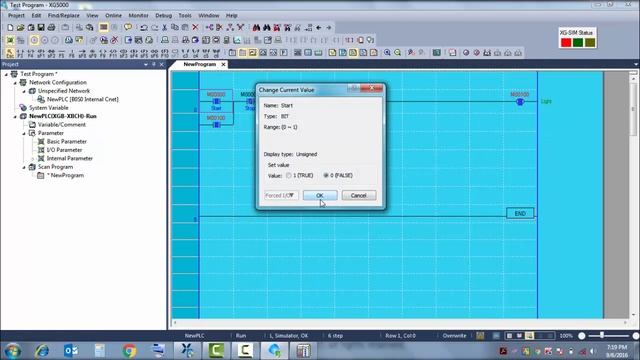
Task: Open Internet Explorer from taskbar
Action: point(42,350)
